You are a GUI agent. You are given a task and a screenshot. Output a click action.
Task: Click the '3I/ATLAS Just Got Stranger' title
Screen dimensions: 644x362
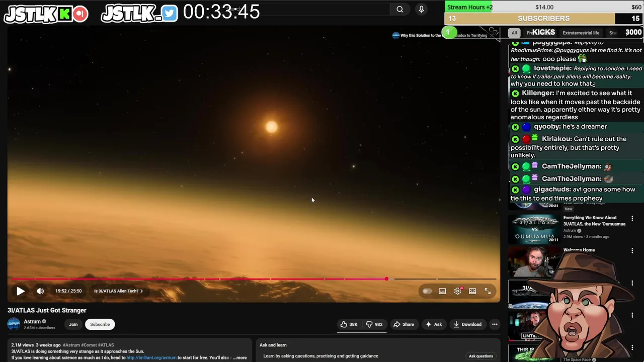47,310
